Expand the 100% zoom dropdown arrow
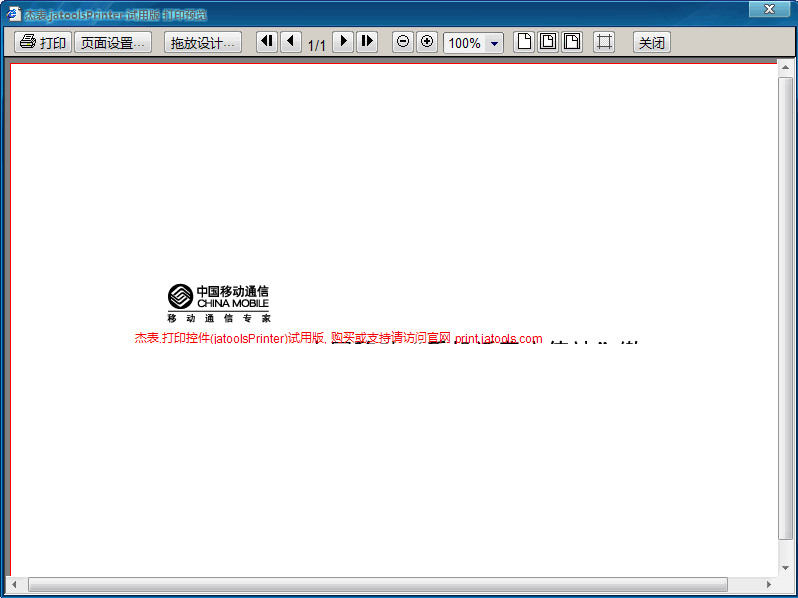This screenshot has width=798, height=598. click(494, 43)
